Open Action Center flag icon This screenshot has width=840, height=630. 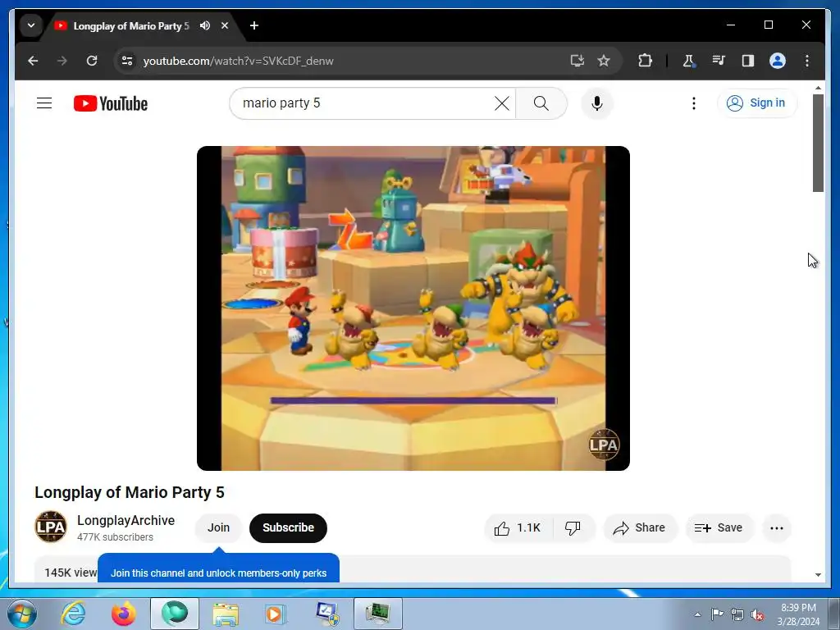[717, 614]
